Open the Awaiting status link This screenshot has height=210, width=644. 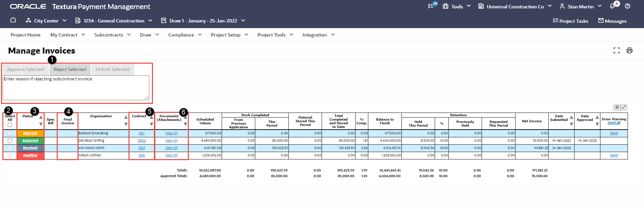click(x=30, y=155)
